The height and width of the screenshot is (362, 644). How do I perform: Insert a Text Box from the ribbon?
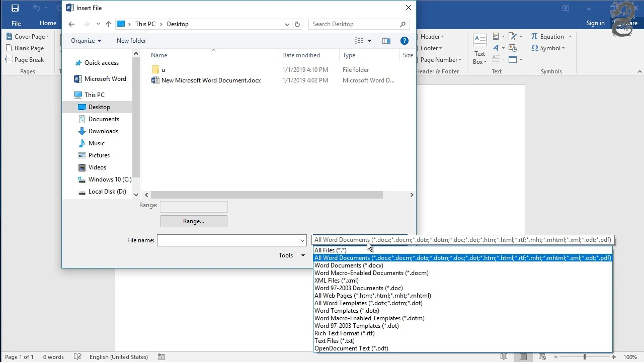click(x=480, y=49)
